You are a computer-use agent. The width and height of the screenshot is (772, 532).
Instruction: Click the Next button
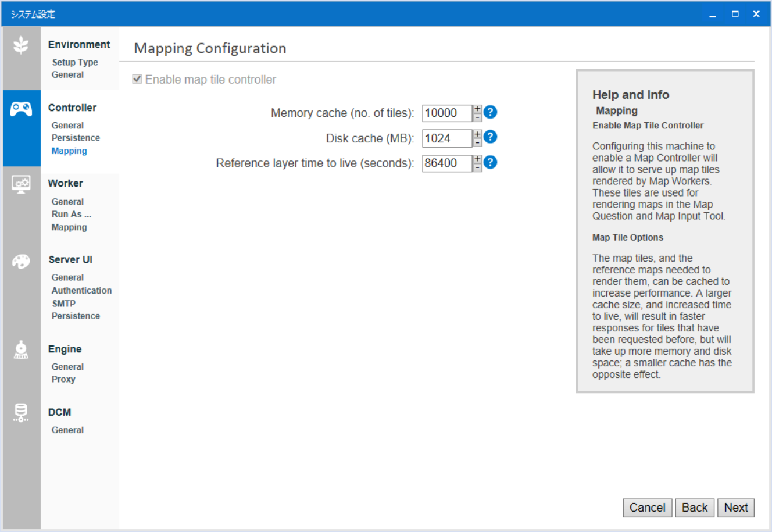coord(735,508)
